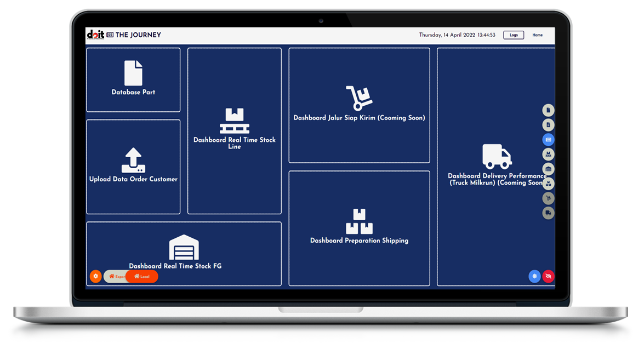Click the topmost sidebar document icon
Viewport: 644px width, 343px height.
548,110
